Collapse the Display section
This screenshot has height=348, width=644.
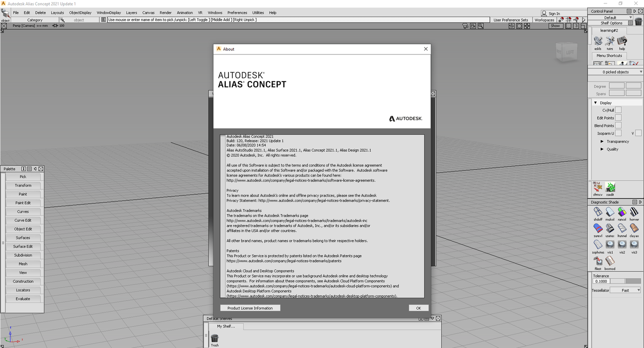[596, 103]
